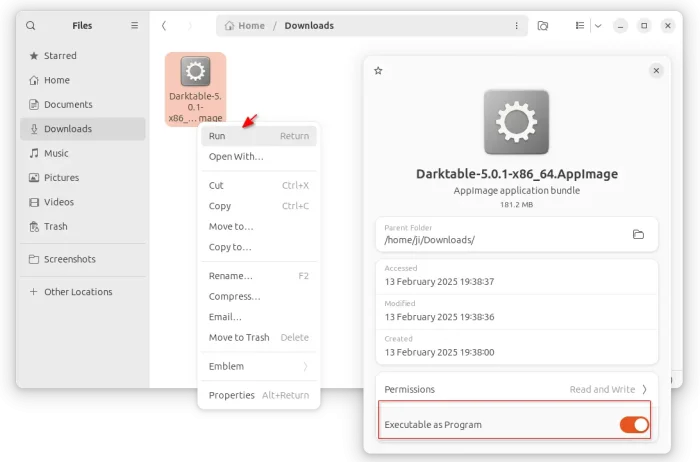Choose Copy to… menu entry
The height and width of the screenshot is (462, 700).
[259, 247]
